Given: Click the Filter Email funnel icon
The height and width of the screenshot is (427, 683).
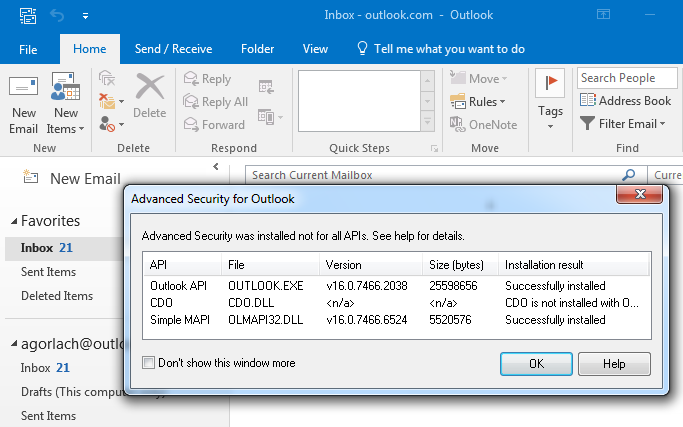Looking at the screenshot, I should click(587, 124).
